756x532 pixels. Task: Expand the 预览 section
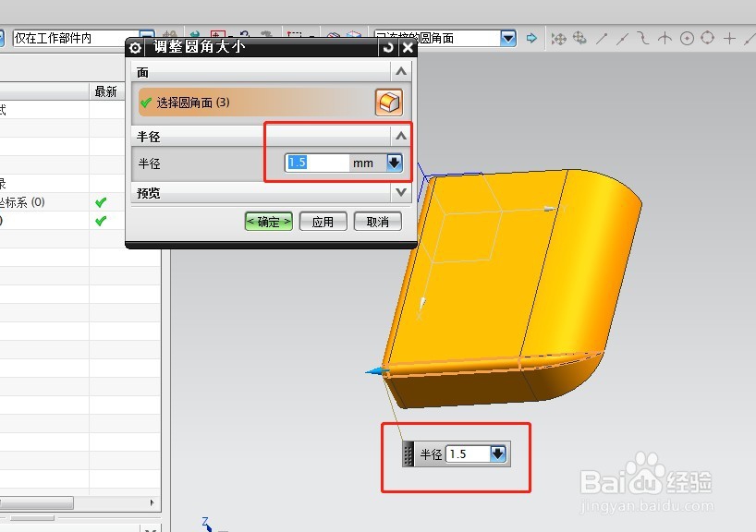click(x=401, y=192)
